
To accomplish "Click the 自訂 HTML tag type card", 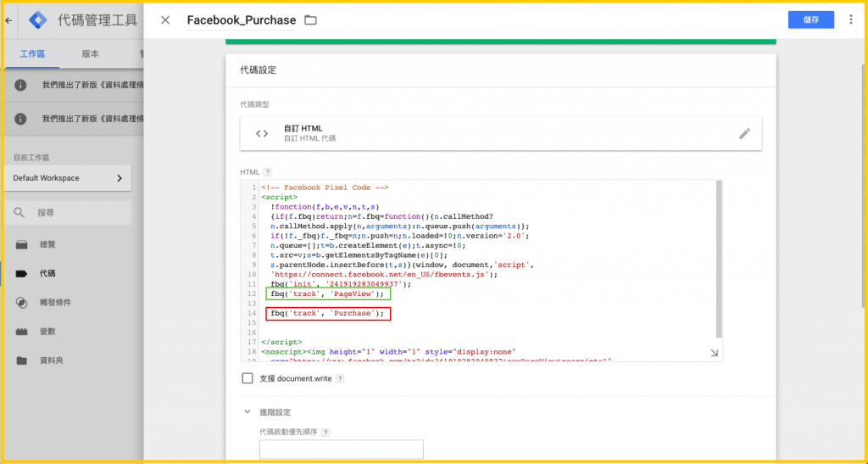I will [x=501, y=133].
